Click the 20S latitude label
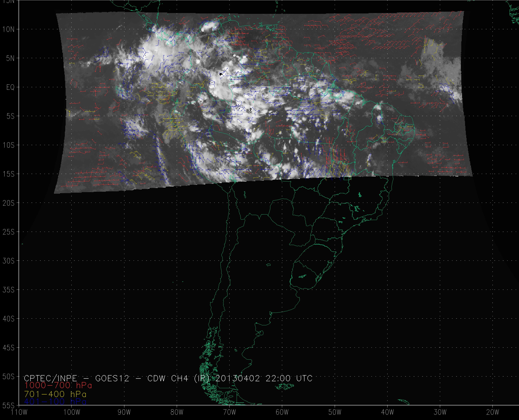Screen dimensions: 519x420 pyautogui.click(x=9, y=203)
